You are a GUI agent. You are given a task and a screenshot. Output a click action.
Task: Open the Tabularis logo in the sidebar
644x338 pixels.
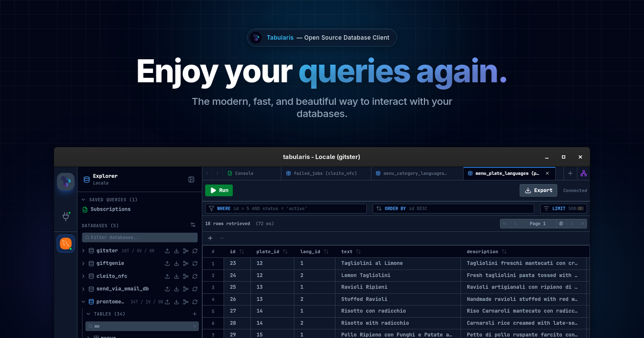tap(66, 182)
